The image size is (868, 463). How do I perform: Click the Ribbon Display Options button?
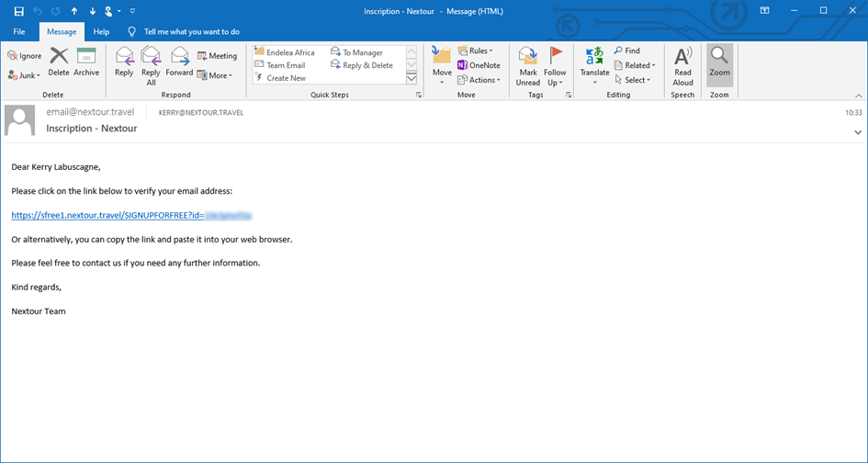[764, 10]
